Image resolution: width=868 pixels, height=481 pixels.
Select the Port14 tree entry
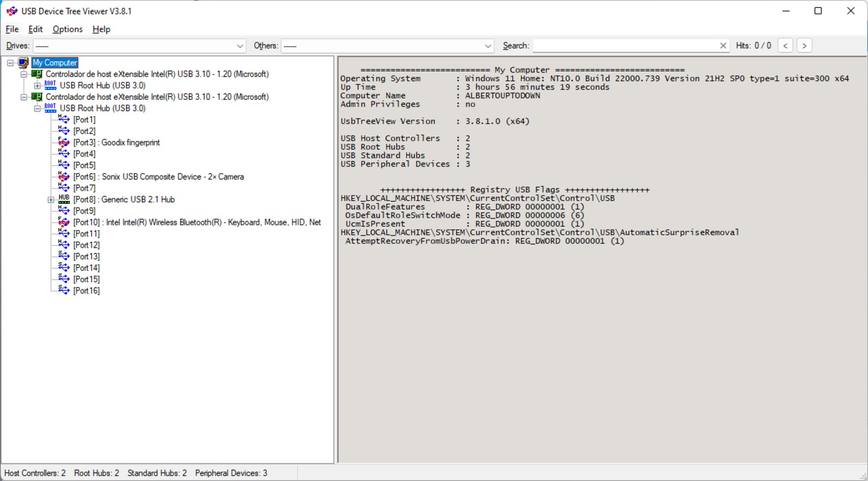point(87,268)
